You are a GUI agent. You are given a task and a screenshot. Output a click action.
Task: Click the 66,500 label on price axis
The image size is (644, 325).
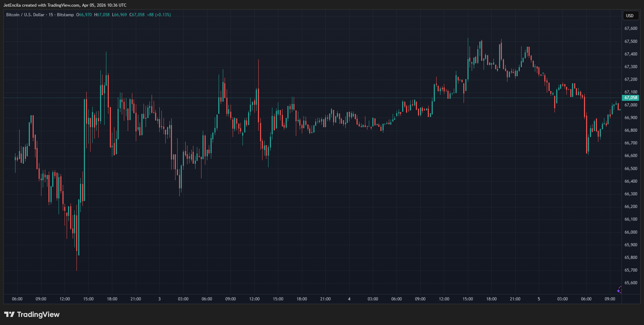pyautogui.click(x=631, y=169)
